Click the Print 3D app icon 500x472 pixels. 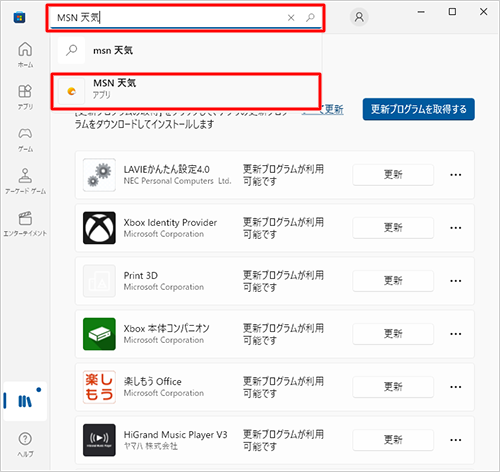pyautogui.click(x=99, y=281)
